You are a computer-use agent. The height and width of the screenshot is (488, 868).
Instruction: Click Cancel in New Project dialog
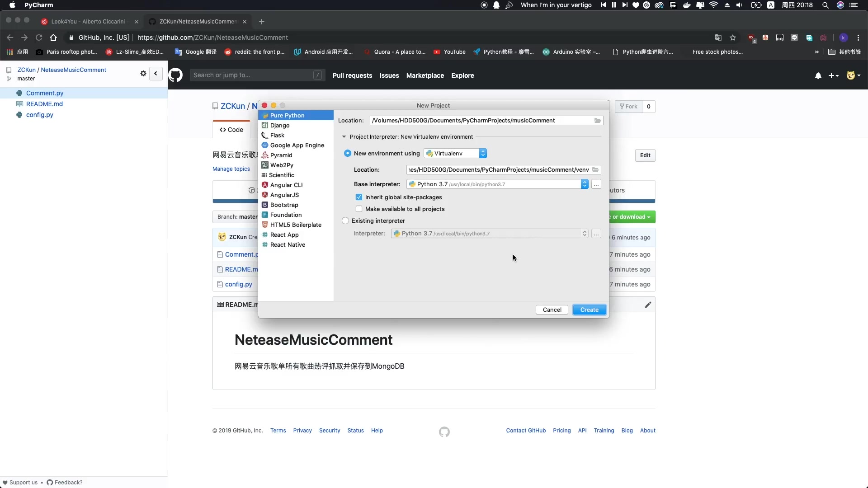552,310
